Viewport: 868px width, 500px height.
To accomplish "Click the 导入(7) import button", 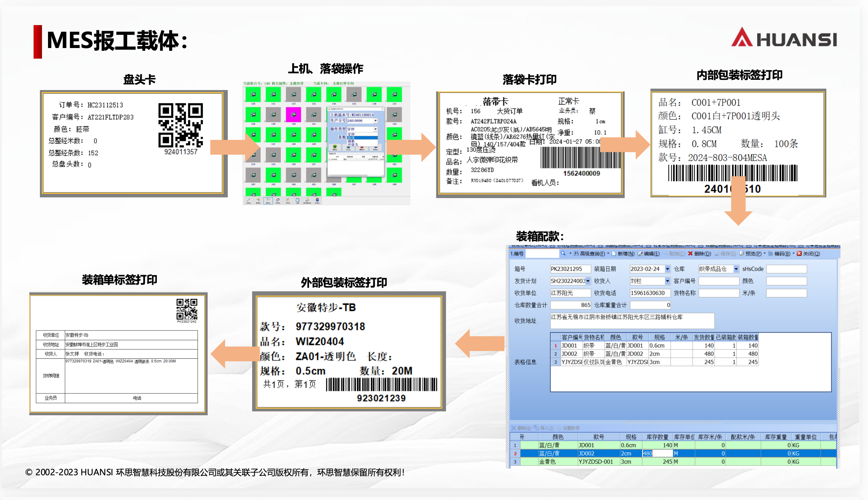I will 544,428.
